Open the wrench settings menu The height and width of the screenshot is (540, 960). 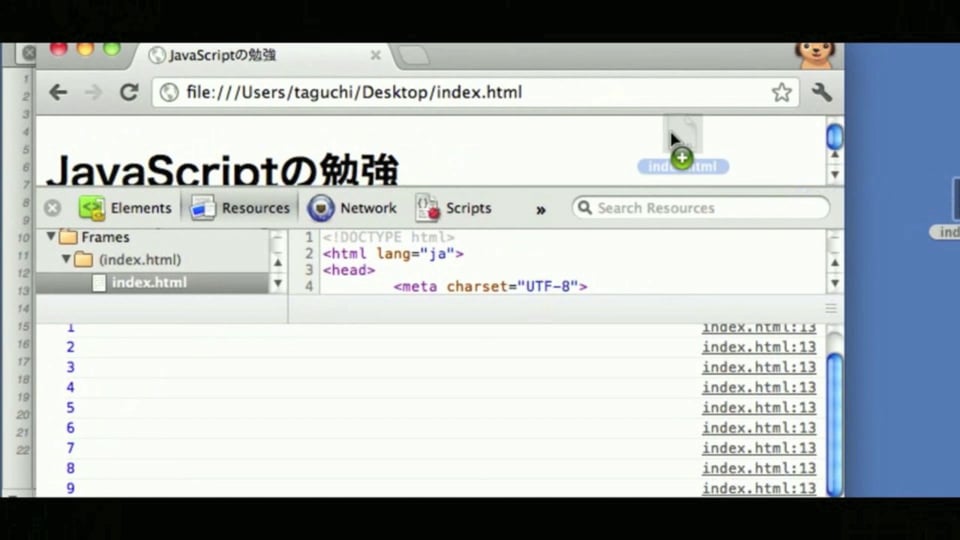click(x=822, y=92)
